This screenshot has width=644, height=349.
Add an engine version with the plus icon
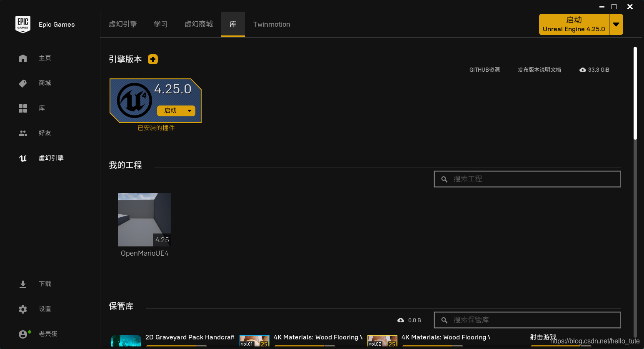click(x=153, y=59)
